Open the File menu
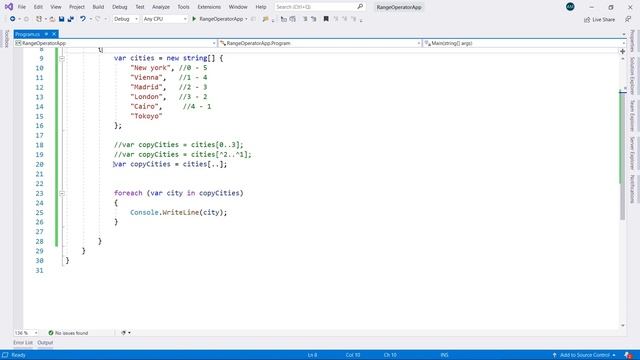The image size is (640, 360). point(22,7)
